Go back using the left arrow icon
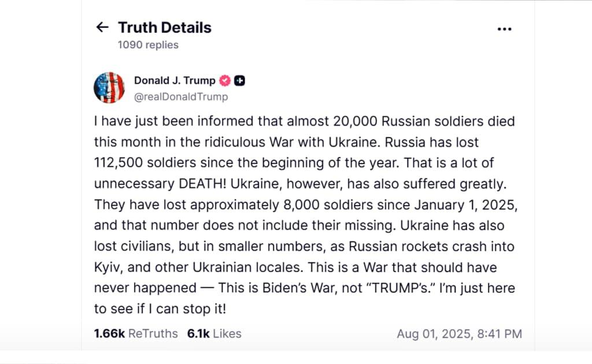 (x=102, y=27)
